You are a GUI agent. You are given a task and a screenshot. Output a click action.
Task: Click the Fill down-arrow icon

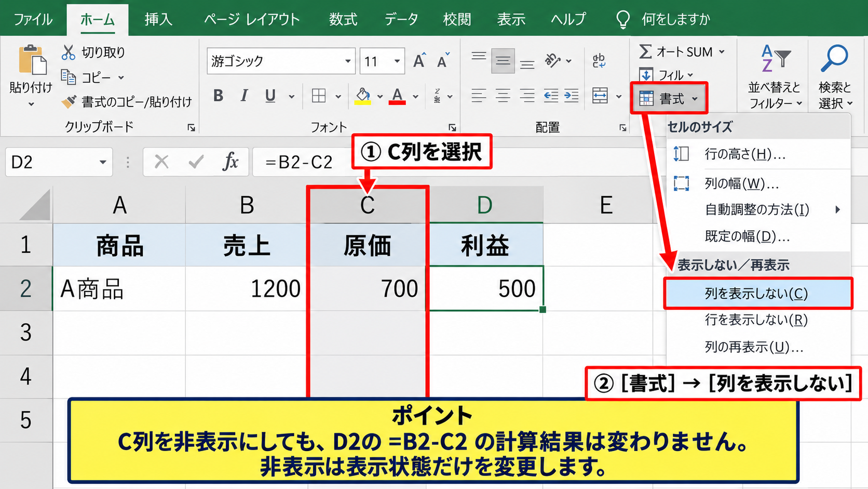[x=646, y=75]
